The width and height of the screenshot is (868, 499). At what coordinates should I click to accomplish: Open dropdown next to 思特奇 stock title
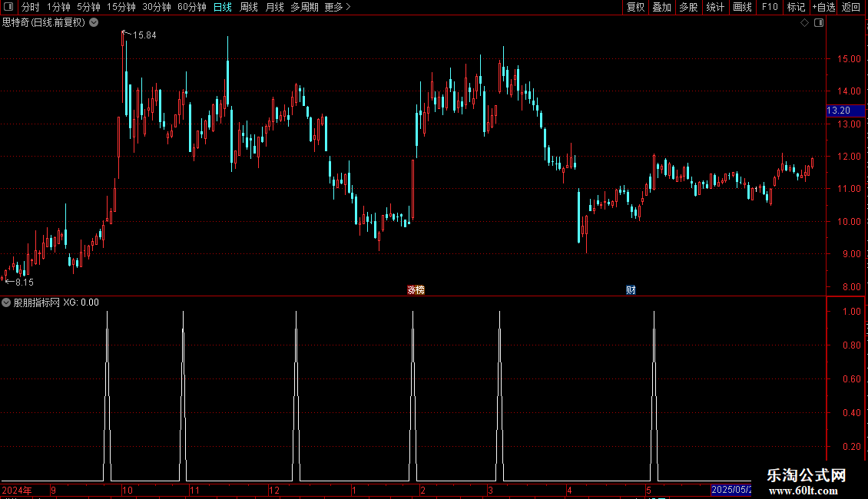[94, 22]
